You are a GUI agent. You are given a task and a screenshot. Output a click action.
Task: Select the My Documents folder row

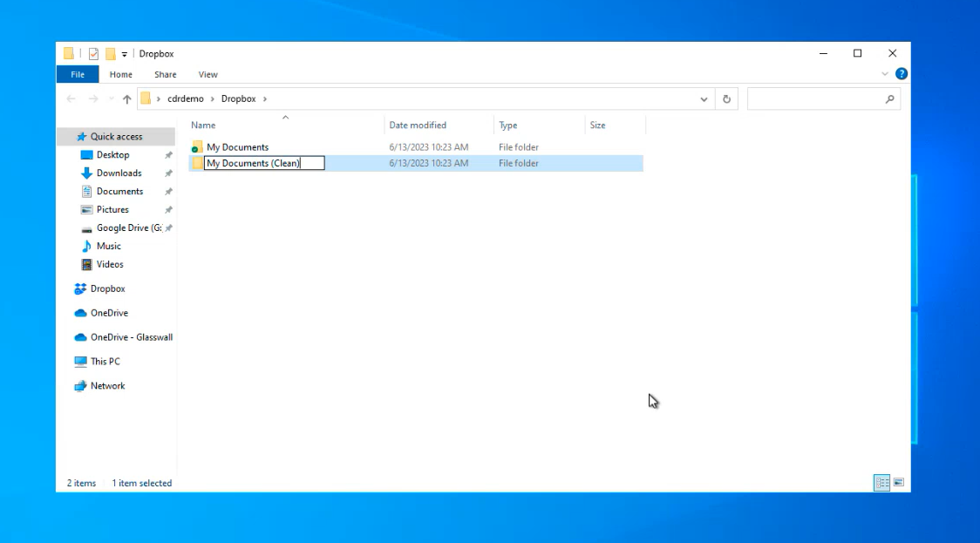pos(416,146)
